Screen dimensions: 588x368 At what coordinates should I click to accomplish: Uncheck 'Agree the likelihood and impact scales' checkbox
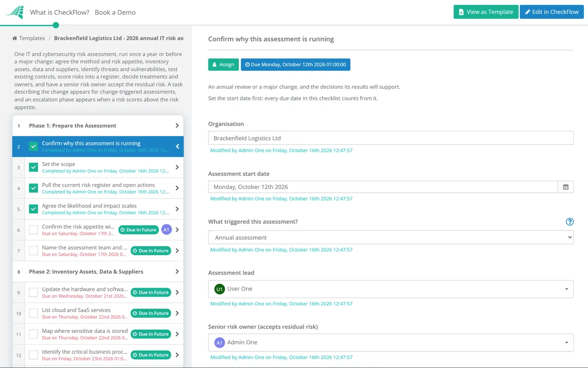pos(34,209)
